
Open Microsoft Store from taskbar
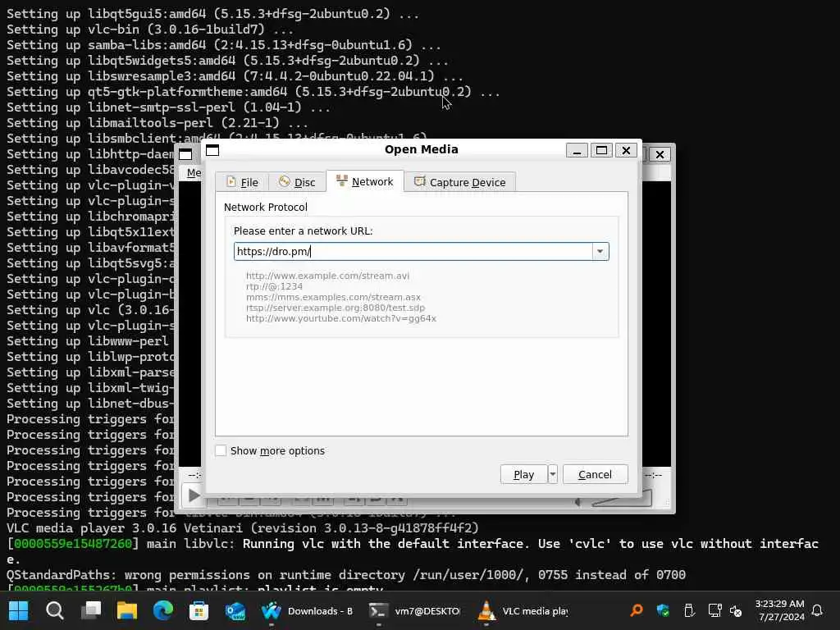tap(199, 610)
